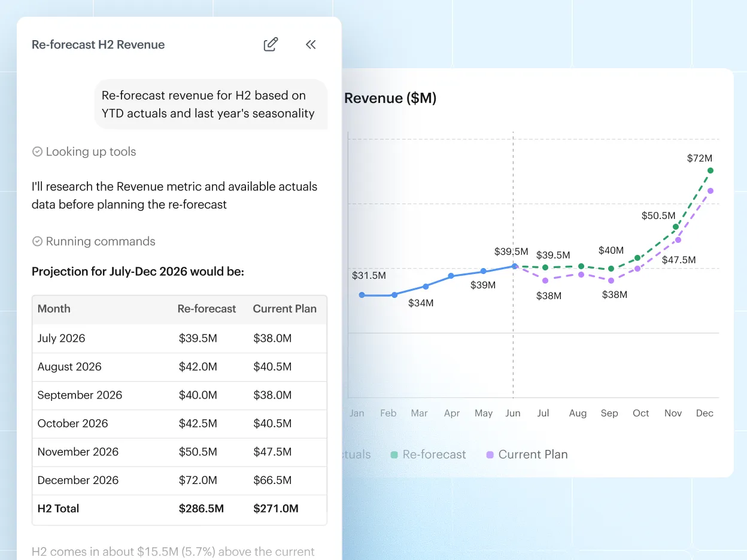Image resolution: width=747 pixels, height=560 pixels.
Task: Click the Aug axis label
Action: (x=578, y=413)
